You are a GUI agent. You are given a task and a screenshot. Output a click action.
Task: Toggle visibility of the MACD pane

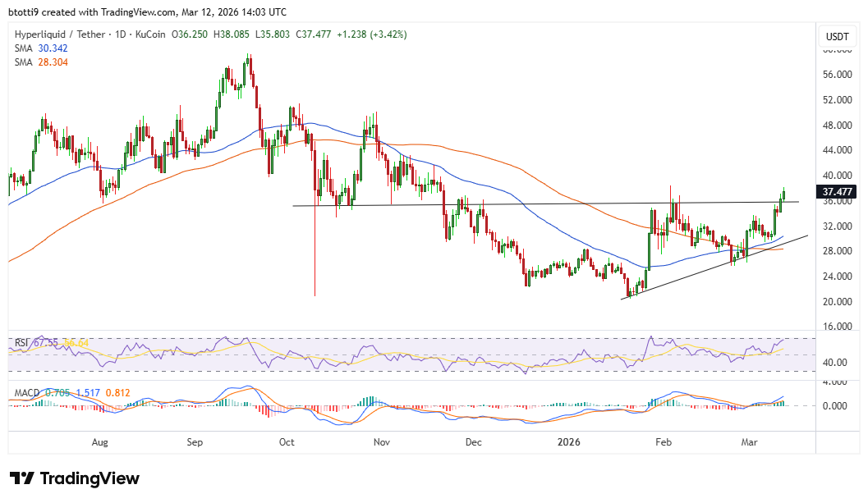click(x=25, y=392)
